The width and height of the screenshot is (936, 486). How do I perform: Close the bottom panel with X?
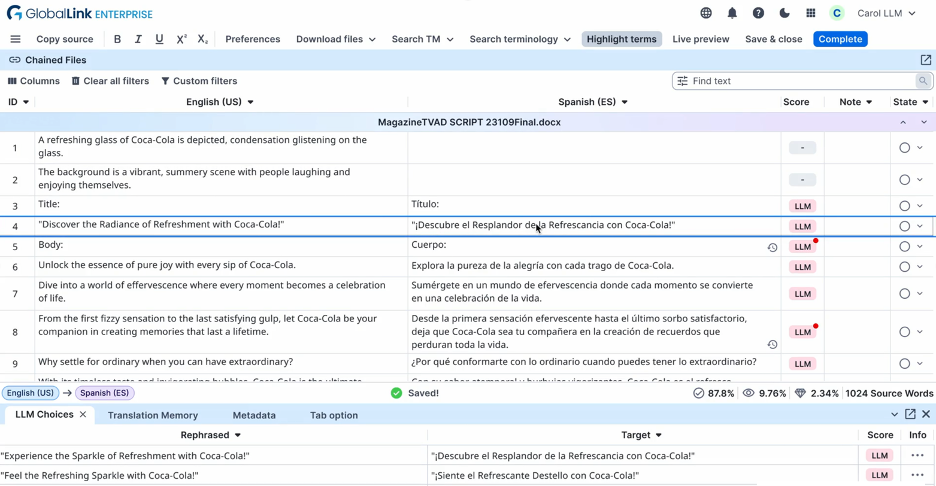[926, 414]
